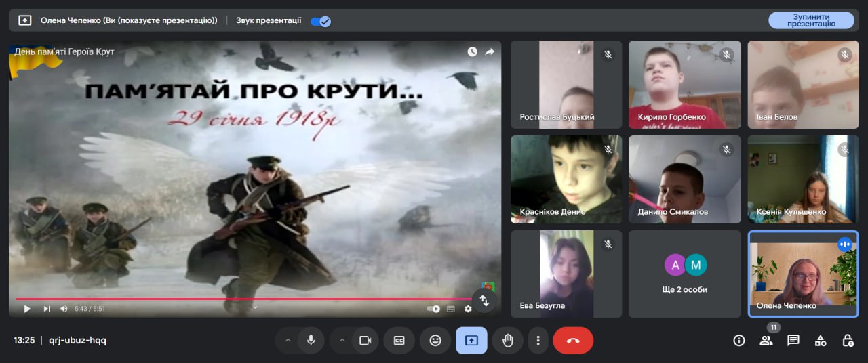Expand audio settings arrow beside microphone

[x=288, y=341]
